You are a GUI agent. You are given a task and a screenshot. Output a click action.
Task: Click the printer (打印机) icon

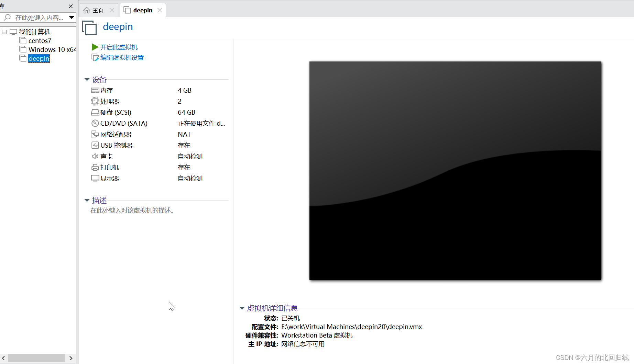[95, 167]
